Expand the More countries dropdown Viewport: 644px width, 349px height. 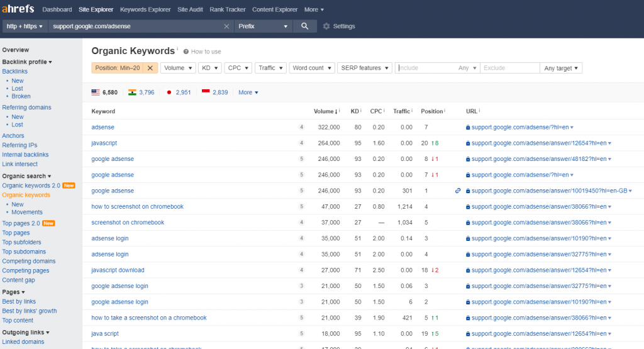[248, 92]
